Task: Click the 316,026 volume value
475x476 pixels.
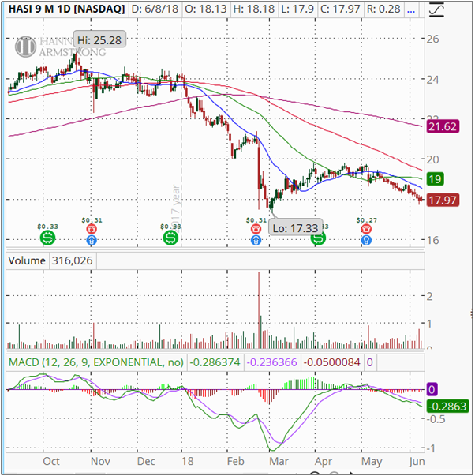Action: (x=73, y=260)
